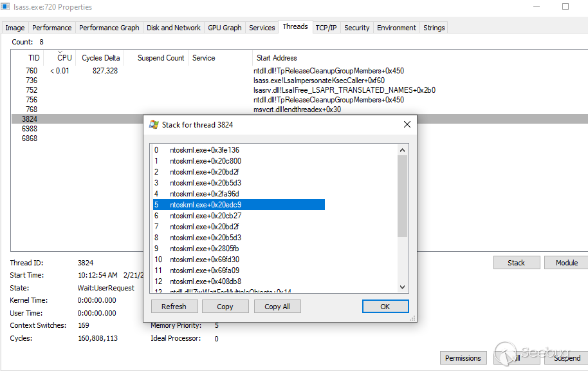This screenshot has height=371, width=588.
Task: Sort by the TID column header
Action: pyautogui.click(x=33, y=58)
